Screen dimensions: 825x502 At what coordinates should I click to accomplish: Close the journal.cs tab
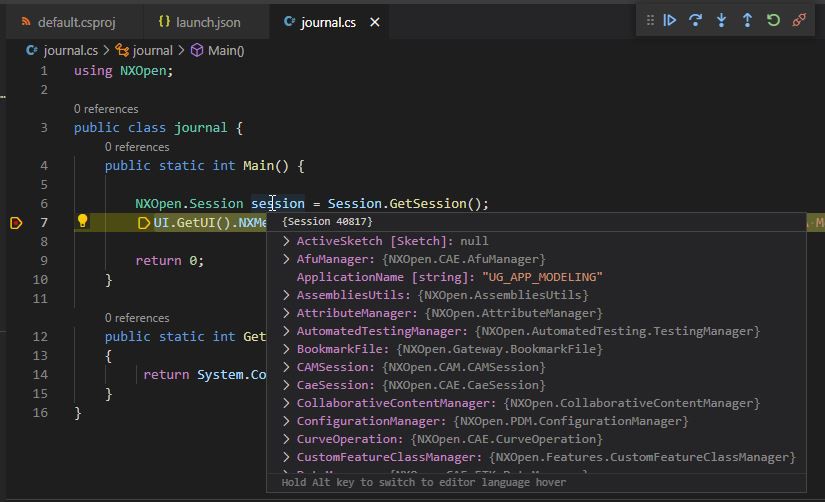coord(375,22)
